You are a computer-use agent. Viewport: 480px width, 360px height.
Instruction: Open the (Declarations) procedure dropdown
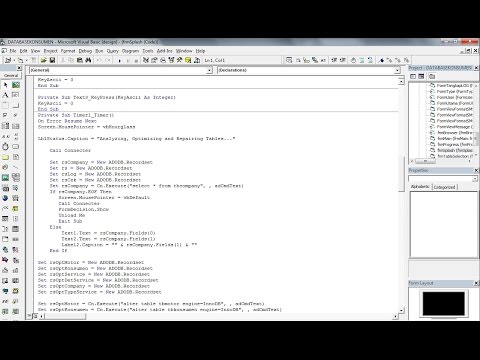point(397,70)
